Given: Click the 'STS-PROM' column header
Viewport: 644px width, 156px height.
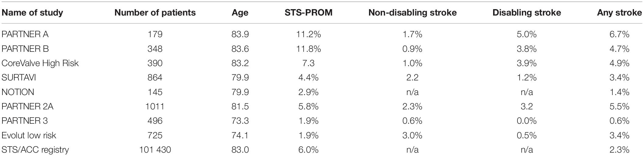Looking at the screenshot, I should pos(308,12).
